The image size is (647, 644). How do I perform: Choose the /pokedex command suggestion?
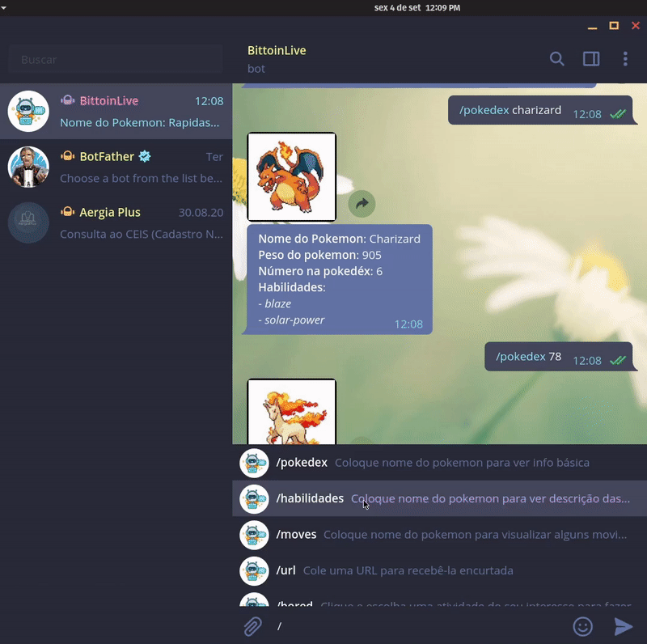(439, 463)
